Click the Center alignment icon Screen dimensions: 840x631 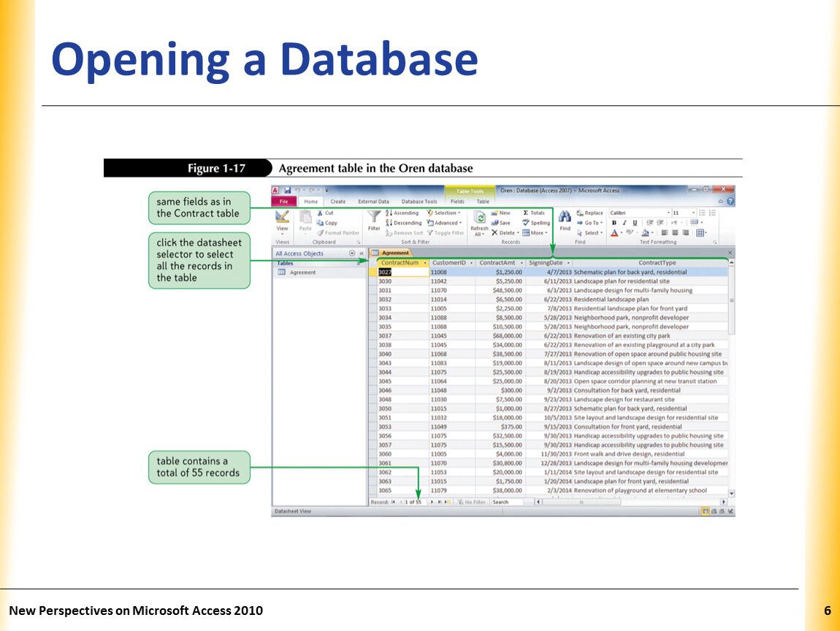[x=675, y=233]
